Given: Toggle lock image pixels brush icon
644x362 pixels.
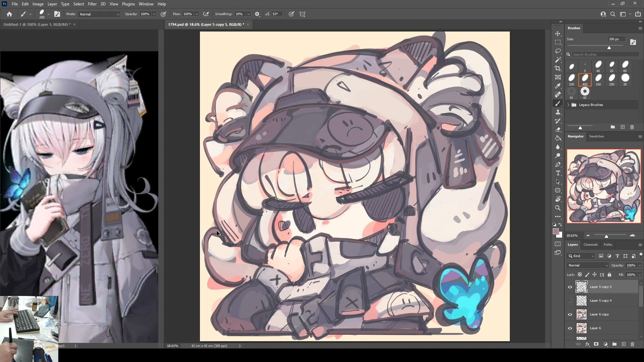Looking at the screenshot, I should [587, 275].
